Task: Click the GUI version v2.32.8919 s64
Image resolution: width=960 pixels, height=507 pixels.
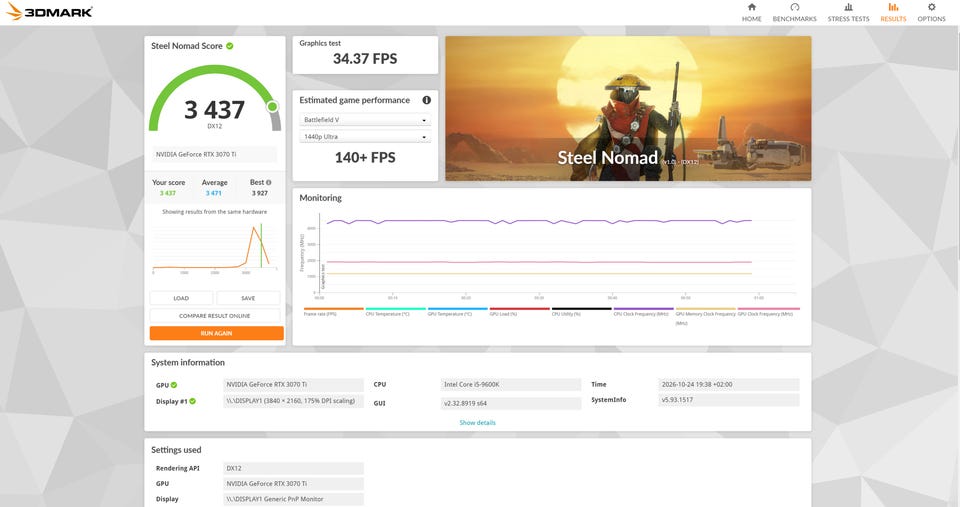Action: pos(511,404)
